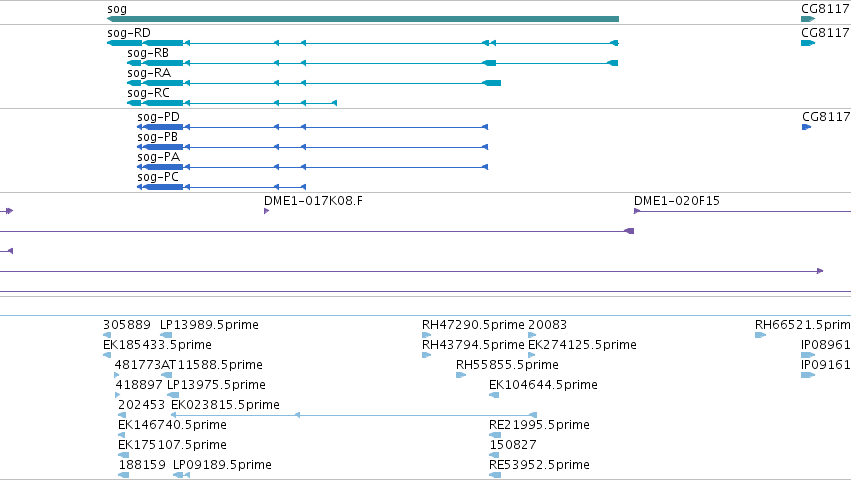Screen dimensions: 851x480
Task: Select the sog-RC transcript
Action: point(232,103)
